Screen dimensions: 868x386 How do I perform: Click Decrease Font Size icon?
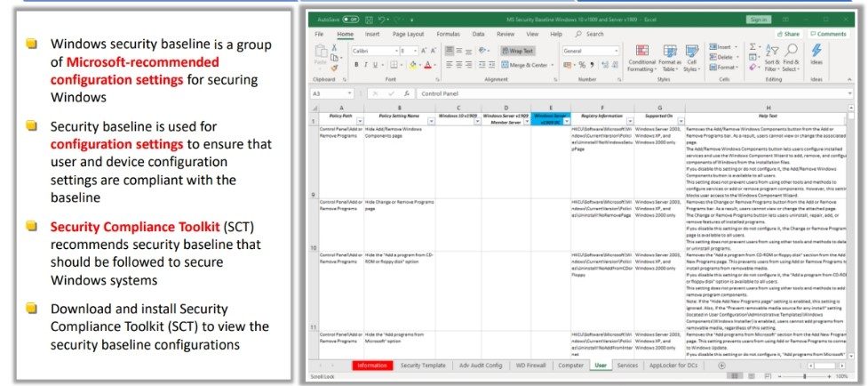434,51
